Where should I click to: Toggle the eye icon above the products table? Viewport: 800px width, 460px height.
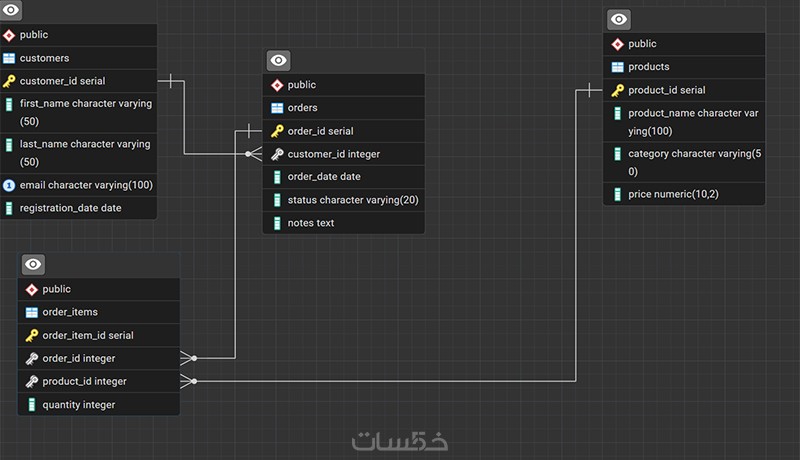tap(619, 19)
